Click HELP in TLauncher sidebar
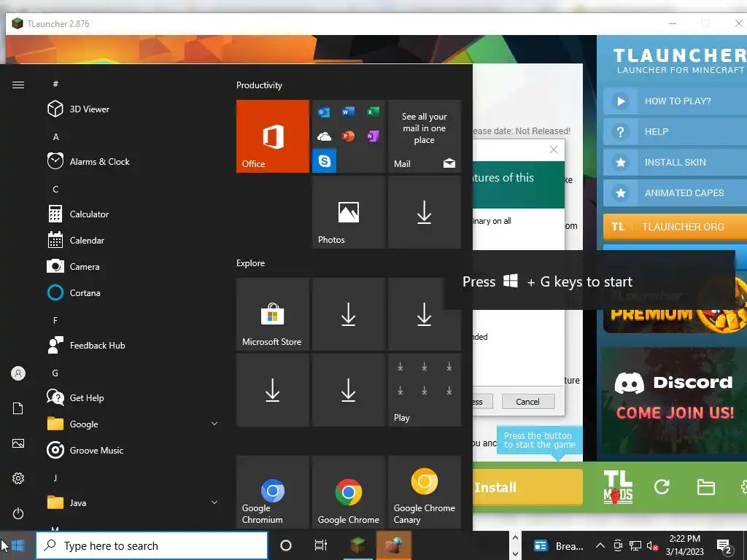747x560 pixels. click(x=675, y=131)
